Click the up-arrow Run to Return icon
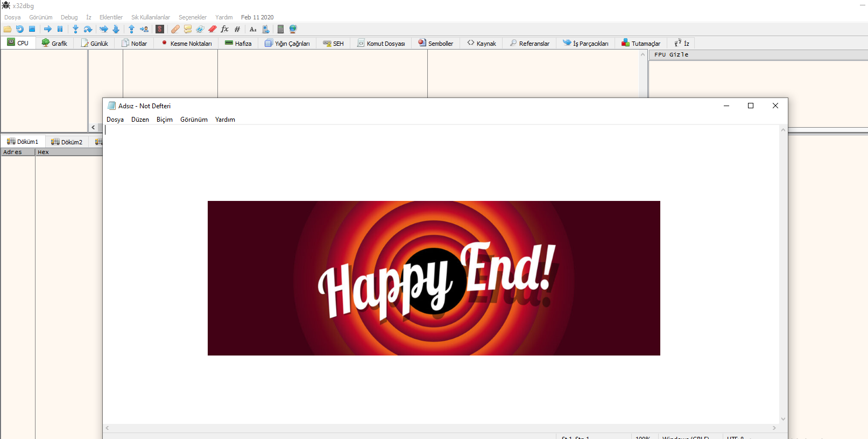This screenshot has height=439, width=868. click(x=131, y=29)
